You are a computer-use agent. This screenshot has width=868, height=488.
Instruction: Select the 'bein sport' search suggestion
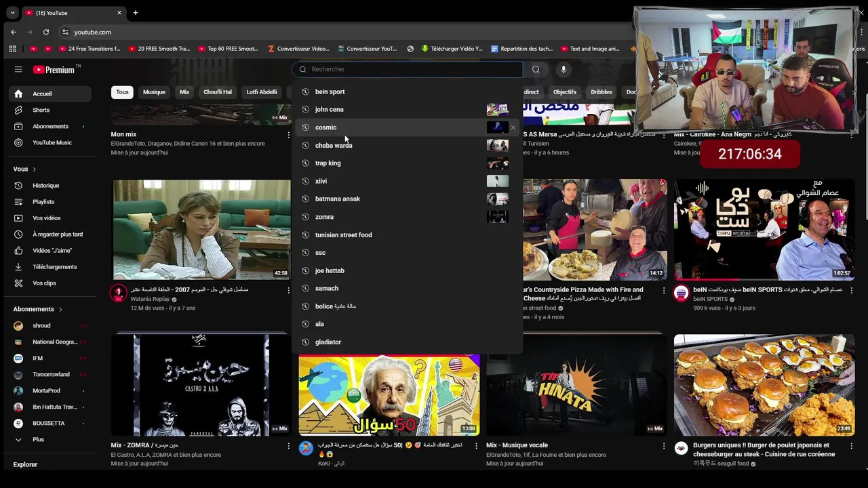click(x=407, y=91)
